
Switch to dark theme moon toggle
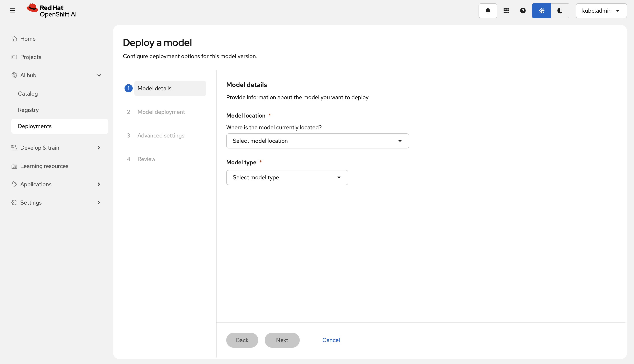tap(560, 11)
